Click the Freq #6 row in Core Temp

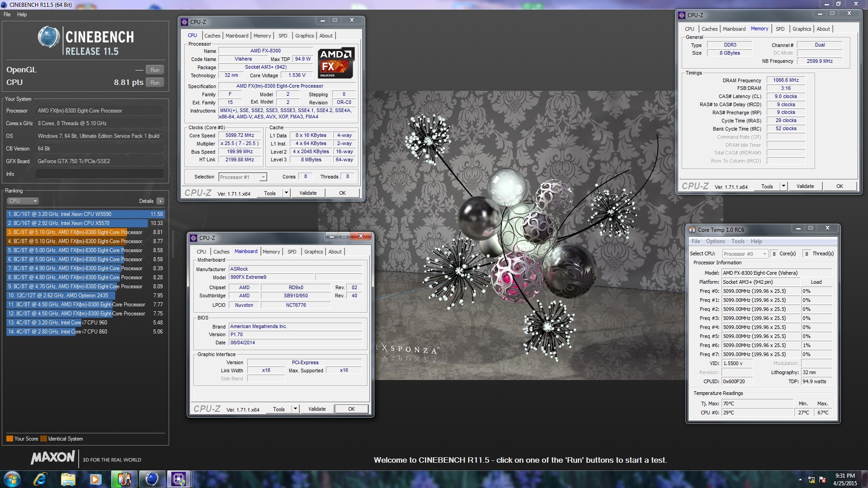point(765,345)
